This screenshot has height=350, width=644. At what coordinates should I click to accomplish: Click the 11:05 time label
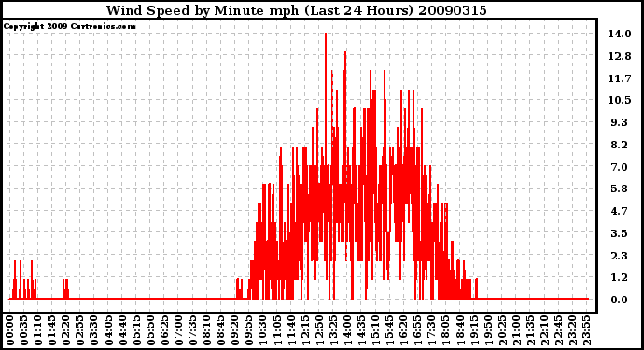277,330
